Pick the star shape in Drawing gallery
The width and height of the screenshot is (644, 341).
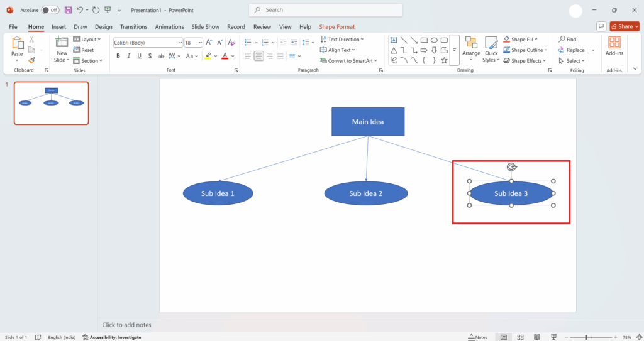coord(444,60)
